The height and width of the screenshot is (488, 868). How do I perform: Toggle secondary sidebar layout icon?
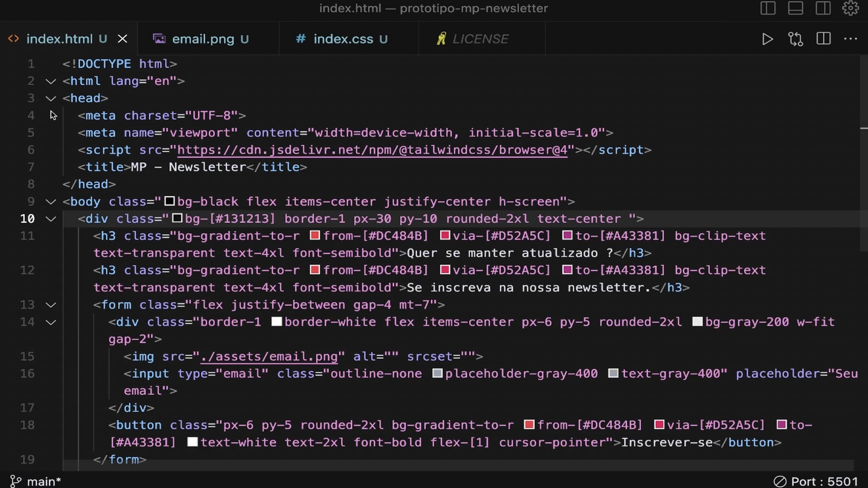[823, 8]
